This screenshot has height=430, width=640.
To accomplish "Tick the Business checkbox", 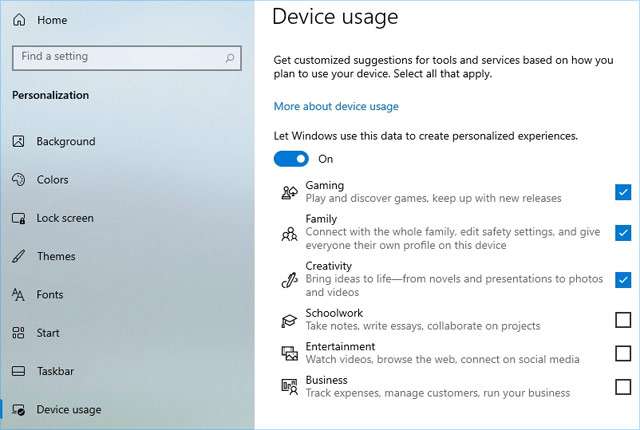I will pyautogui.click(x=623, y=387).
